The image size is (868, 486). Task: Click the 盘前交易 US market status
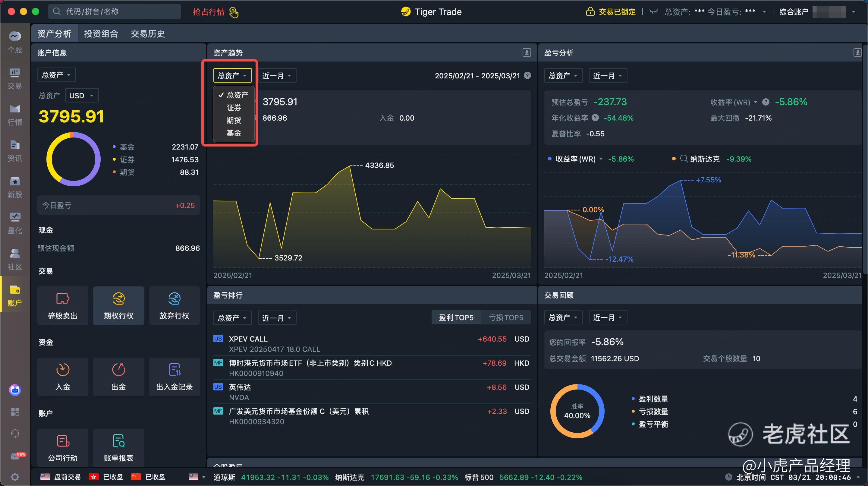click(x=60, y=477)
